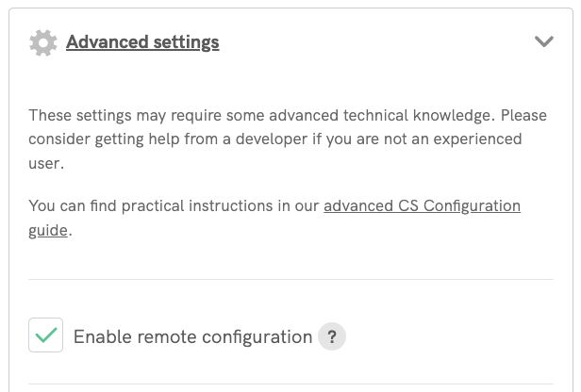Click the down arrow icon in the header
The width and height of the screenshot is (581, 392).
543,41
